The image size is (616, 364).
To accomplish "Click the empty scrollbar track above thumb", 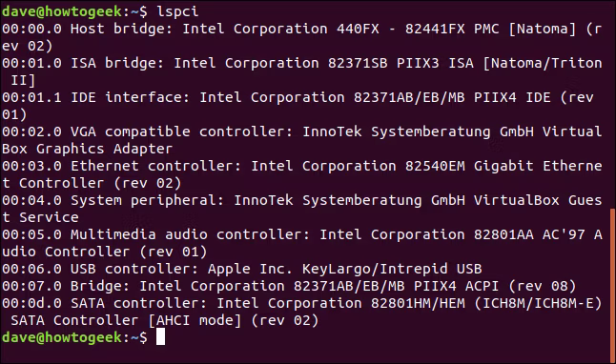I will point(613,105).
